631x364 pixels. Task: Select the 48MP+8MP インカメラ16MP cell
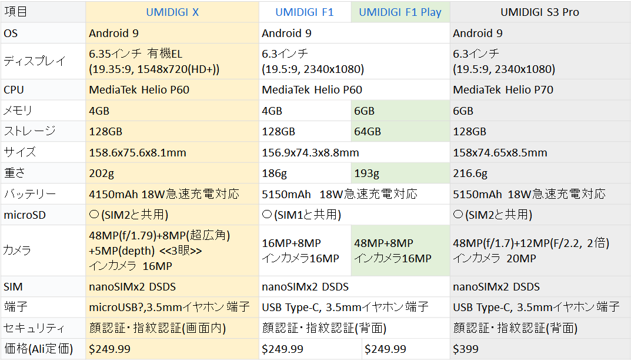(400, 251)
